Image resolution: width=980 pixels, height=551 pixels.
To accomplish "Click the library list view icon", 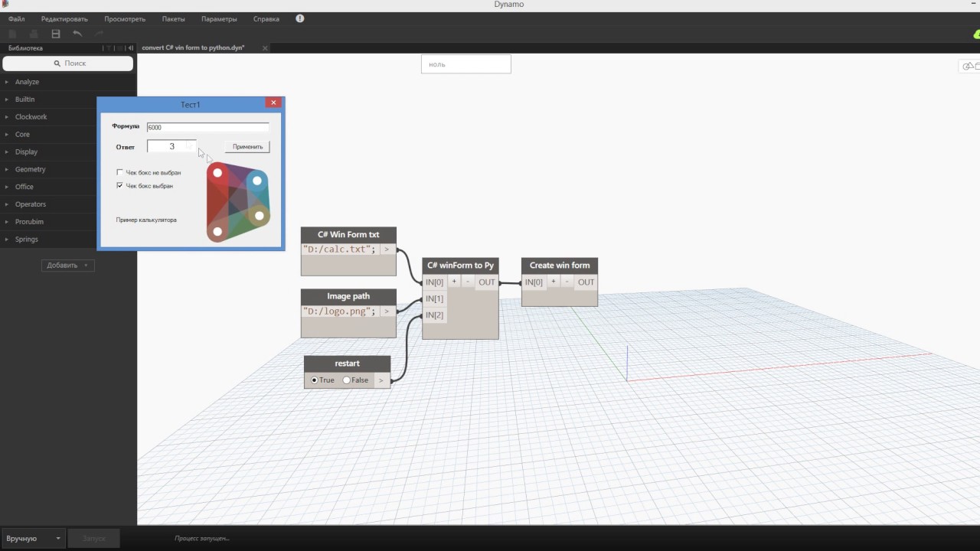I will point(120,48).
